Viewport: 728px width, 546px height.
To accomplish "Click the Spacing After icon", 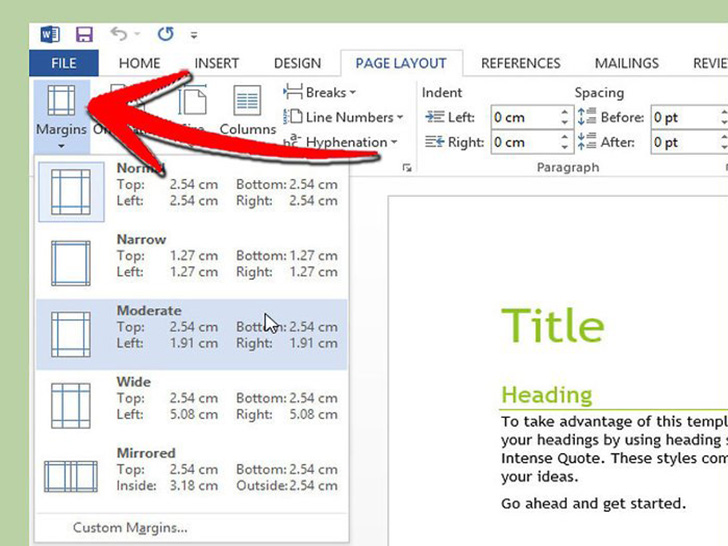I will coord(587,141).
